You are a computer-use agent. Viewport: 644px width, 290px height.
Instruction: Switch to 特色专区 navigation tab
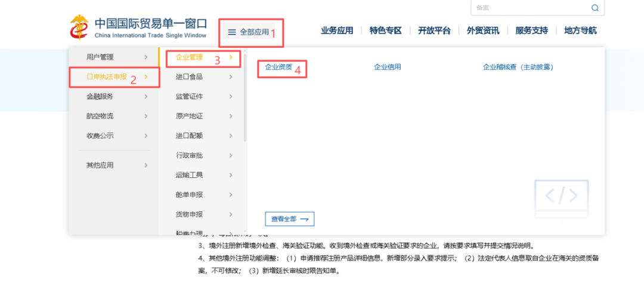click(386, 31)
